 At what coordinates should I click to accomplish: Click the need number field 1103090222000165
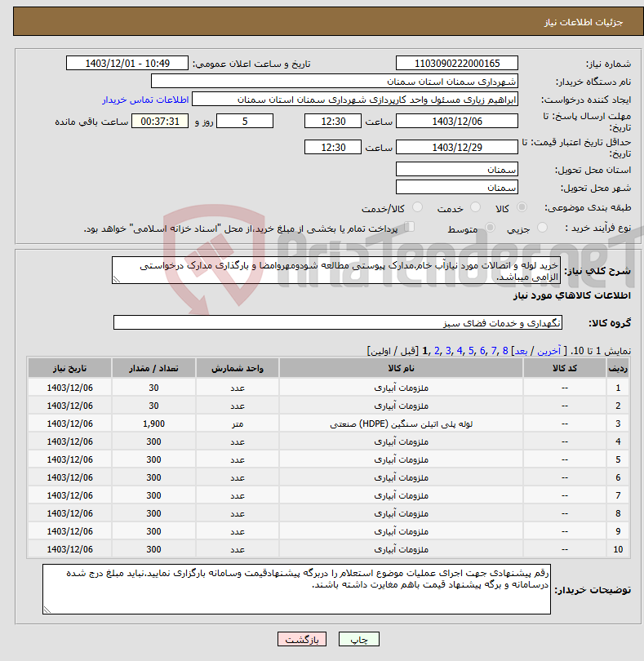[x=457, y=63]
